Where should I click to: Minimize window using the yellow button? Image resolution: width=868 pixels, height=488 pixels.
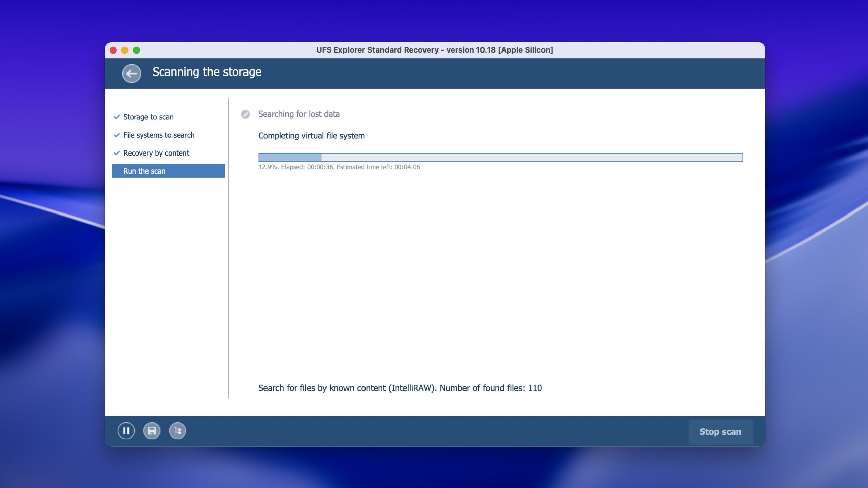(x=125, y=50)
